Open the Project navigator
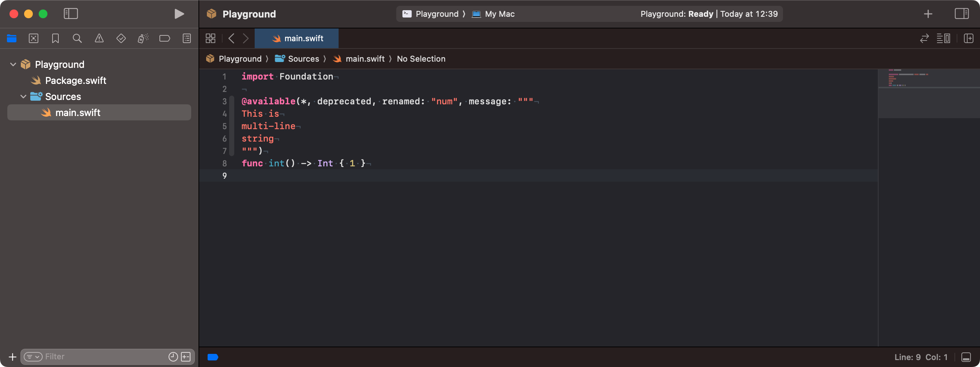The image size is (980, 367). [x=12, y=38]
